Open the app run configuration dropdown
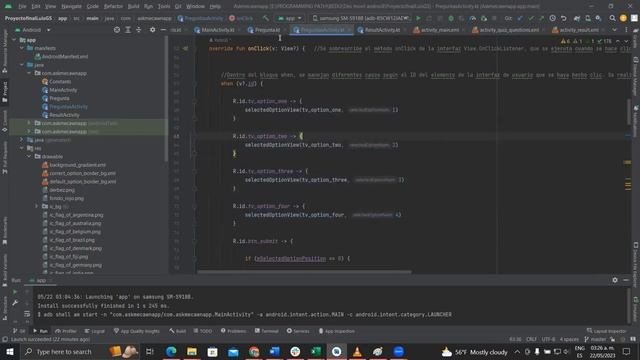 coord(290,18)
